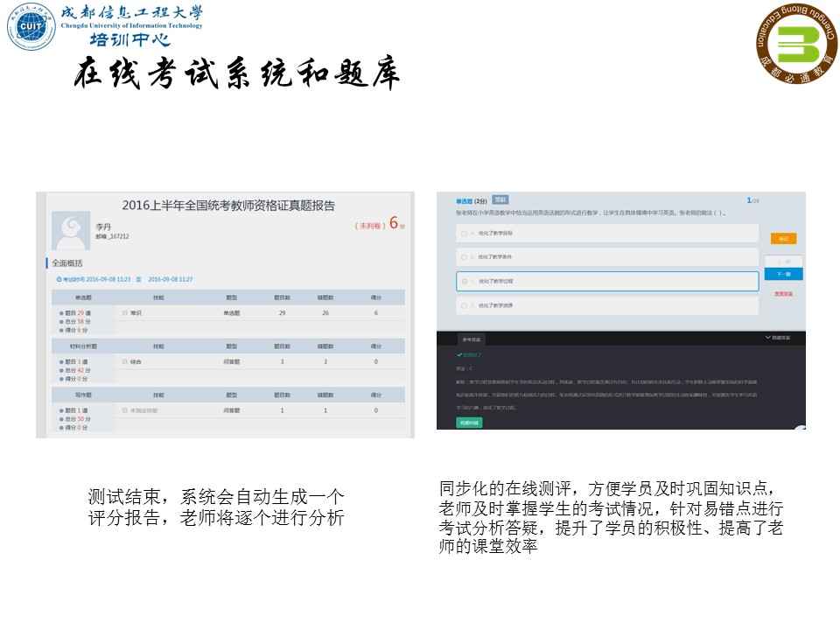The image size is (840, 630).
Task: Click the clock icon beside 考试时间
Action: point(57,279)
